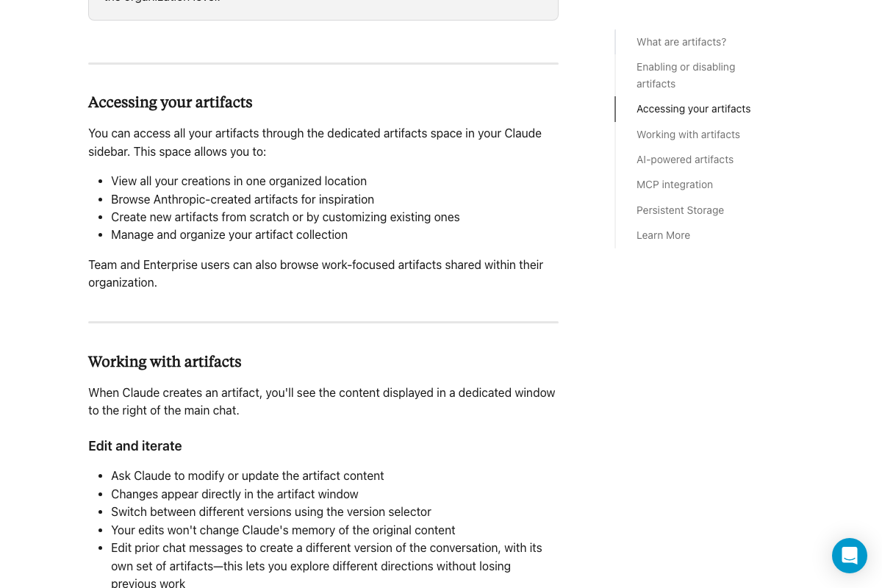Jump to 'Persistent Storage' via sidebar link
This screenshot has width=882, height=588.
tap(680, 210)
